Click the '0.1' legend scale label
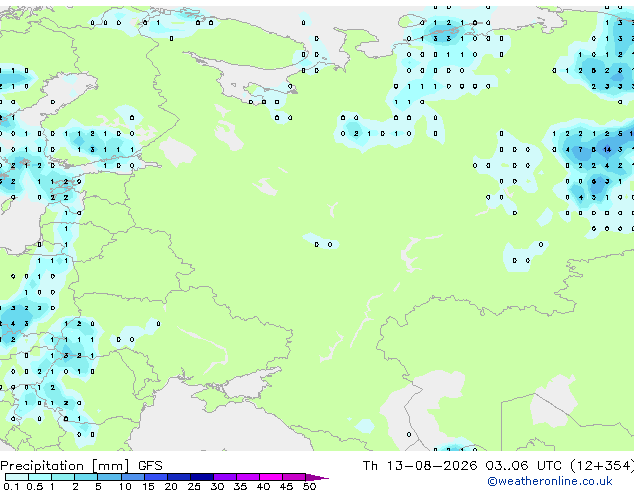Screen dimensions: 634x490 [11, 486]
